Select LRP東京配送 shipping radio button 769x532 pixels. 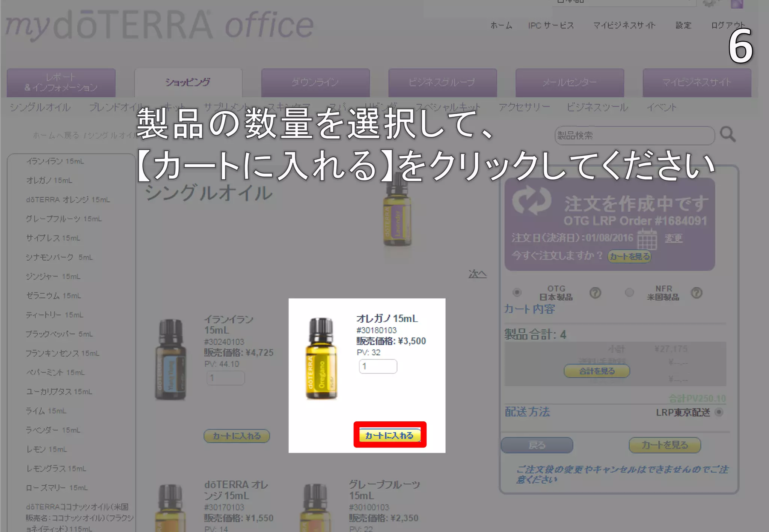(719, 412)
